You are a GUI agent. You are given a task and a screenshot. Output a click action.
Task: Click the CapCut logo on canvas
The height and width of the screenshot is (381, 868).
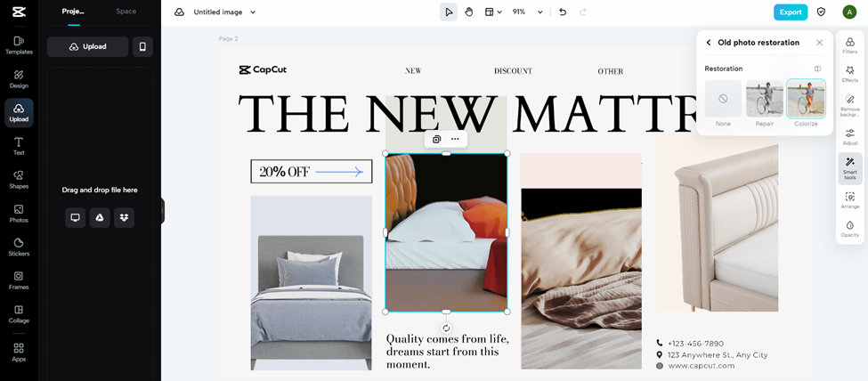[x=263, y=69]
